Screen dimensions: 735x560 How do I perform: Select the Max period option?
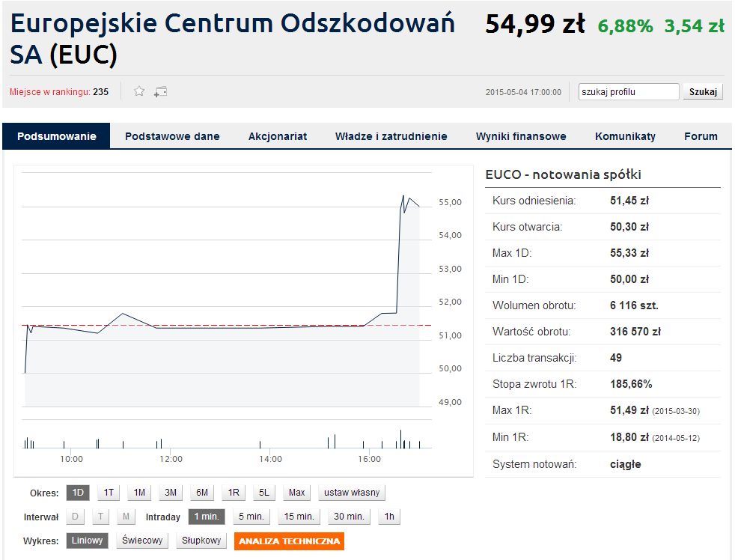(x=296, y=493)
